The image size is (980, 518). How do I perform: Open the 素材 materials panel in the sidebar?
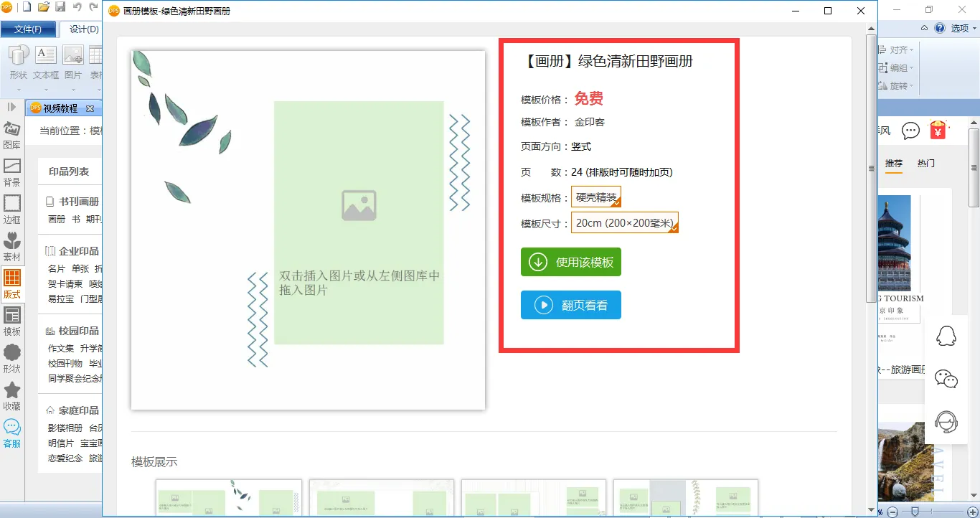click(x=12, y=247)
